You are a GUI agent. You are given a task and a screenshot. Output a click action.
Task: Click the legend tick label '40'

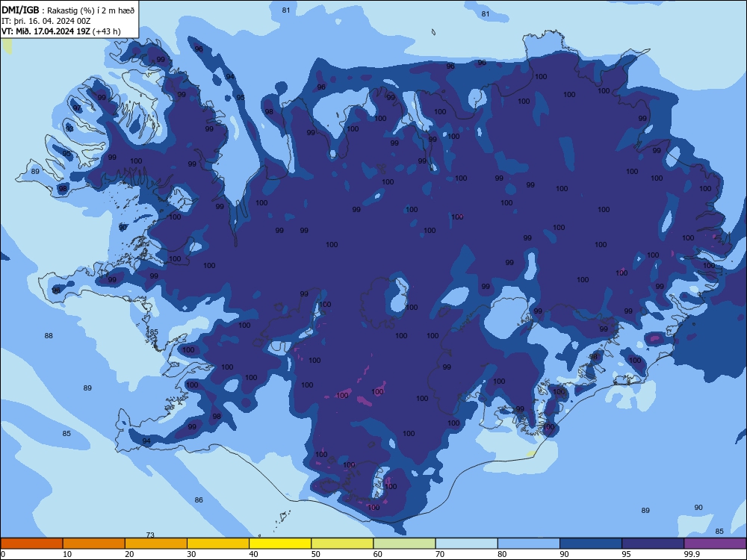click(x=253, y=554)
